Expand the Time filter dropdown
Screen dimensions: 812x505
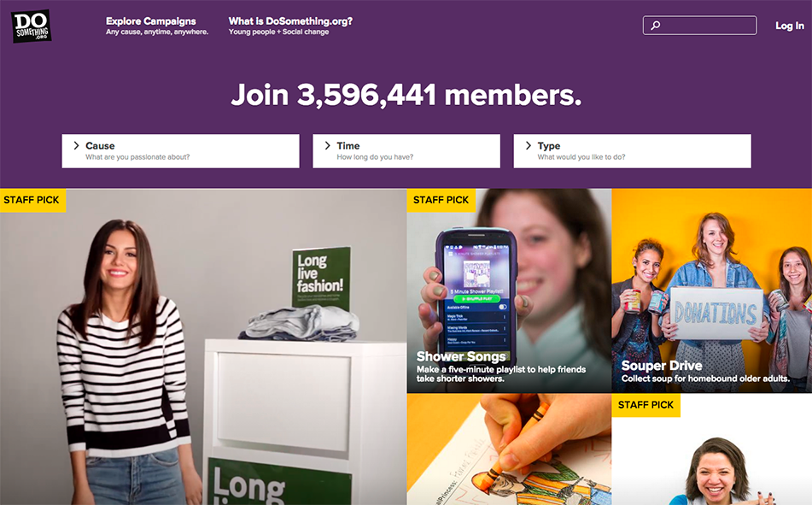pyautogui.click(x=406, y=151)
